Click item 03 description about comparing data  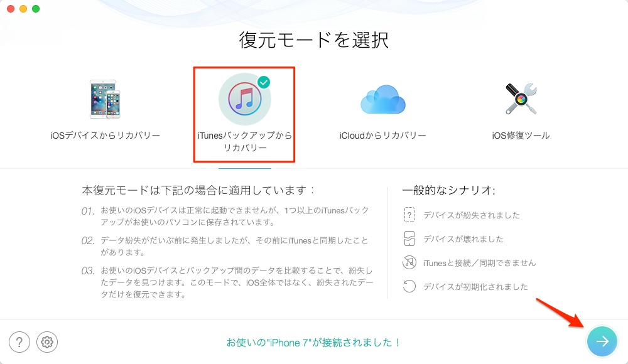pyautogui.click(x=237, y=282)
